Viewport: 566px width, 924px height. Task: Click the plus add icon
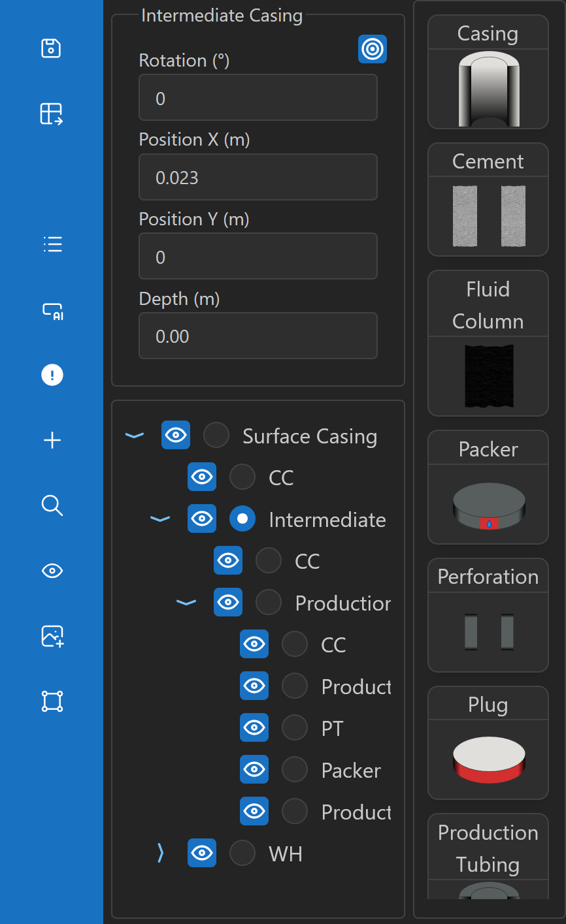pyautogui.click(x=52, y=441)
